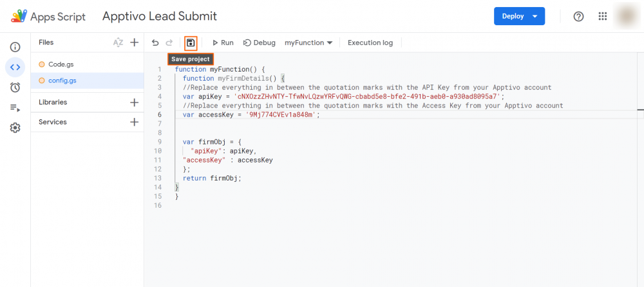Select the Code.gs file
The height and width of the screenshot is (287, 644).
[x=62, y=64]
